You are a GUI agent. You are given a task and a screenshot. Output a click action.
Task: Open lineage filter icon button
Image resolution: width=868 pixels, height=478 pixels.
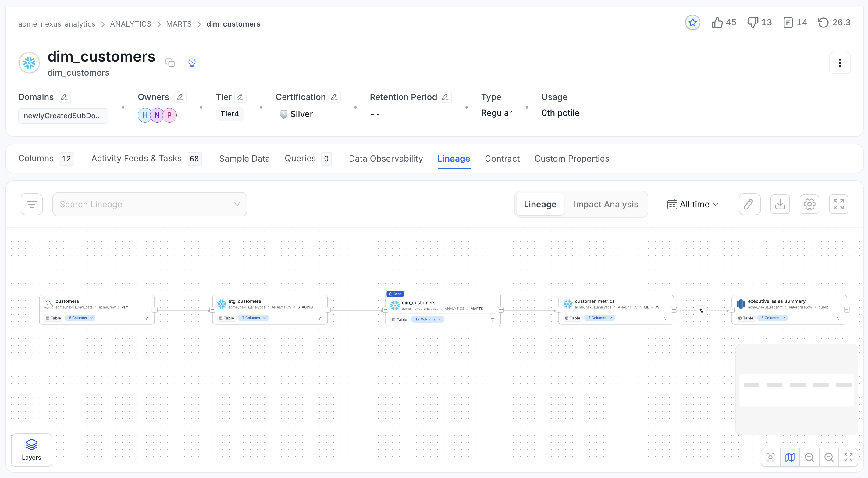click(x=32, y=204)
